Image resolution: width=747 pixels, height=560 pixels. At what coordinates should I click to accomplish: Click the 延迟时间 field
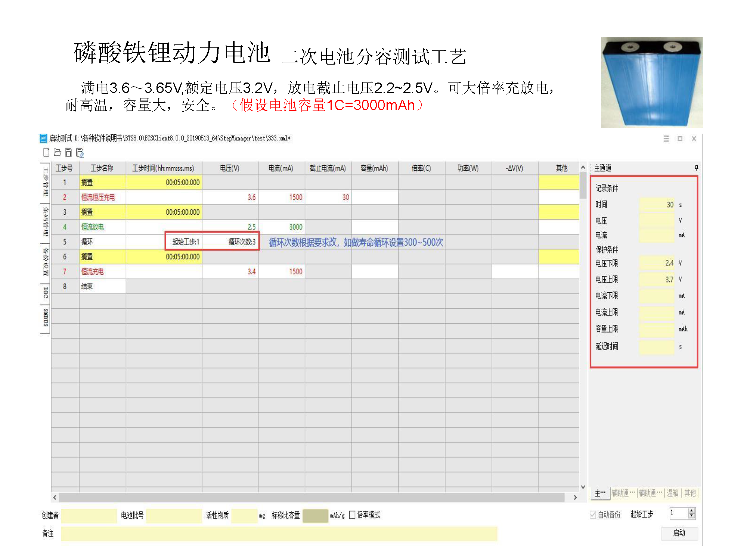[x=657, y=346]
